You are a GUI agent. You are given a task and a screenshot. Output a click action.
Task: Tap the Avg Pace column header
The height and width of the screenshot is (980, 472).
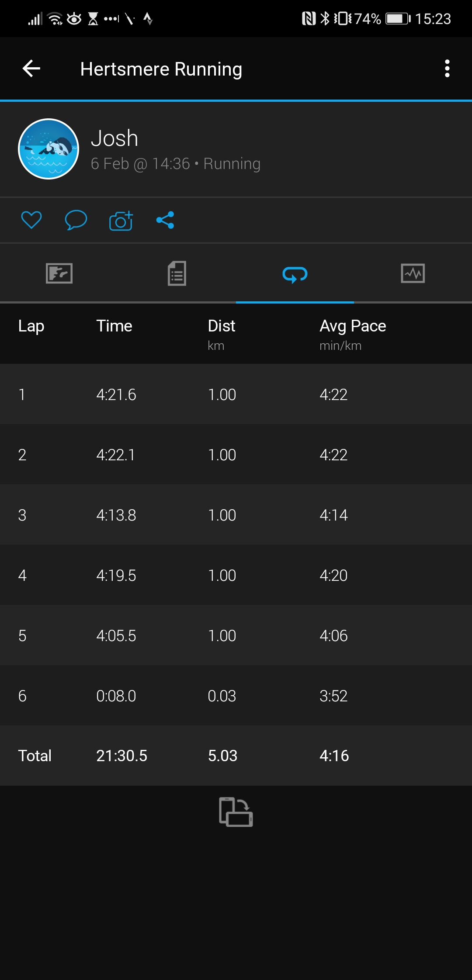(x=353, y=326)
